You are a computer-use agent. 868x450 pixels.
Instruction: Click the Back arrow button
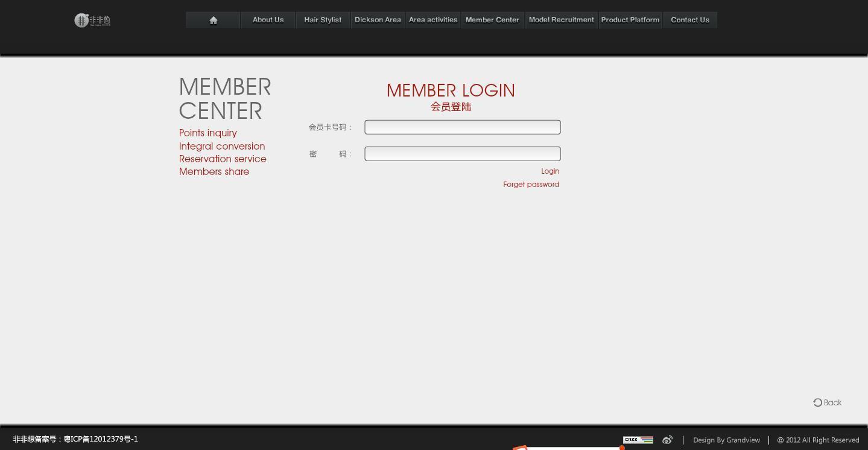coord(827,402)
